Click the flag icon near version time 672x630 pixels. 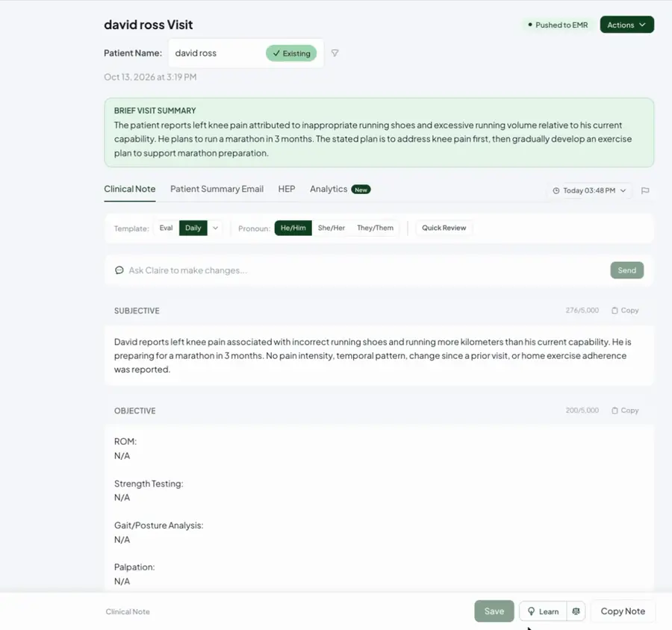(x=645, y=190)
